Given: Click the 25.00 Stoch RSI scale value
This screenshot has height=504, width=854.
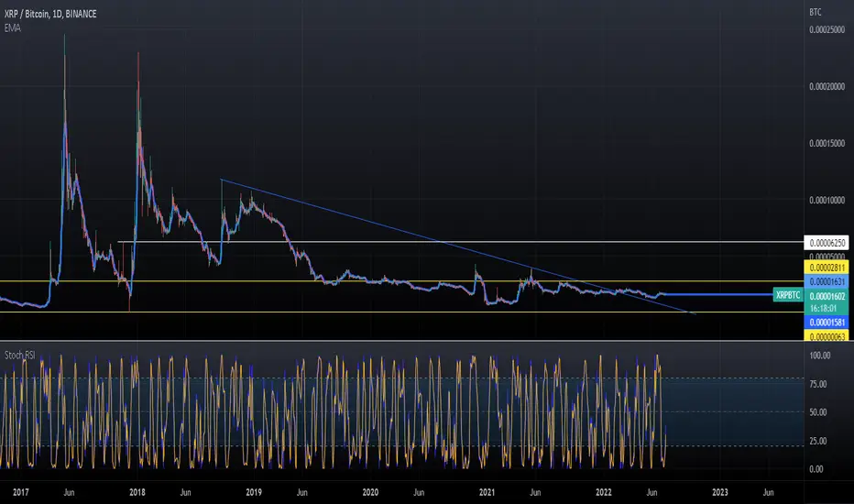Looking at the screenshot, I should (x=818, y=441).
